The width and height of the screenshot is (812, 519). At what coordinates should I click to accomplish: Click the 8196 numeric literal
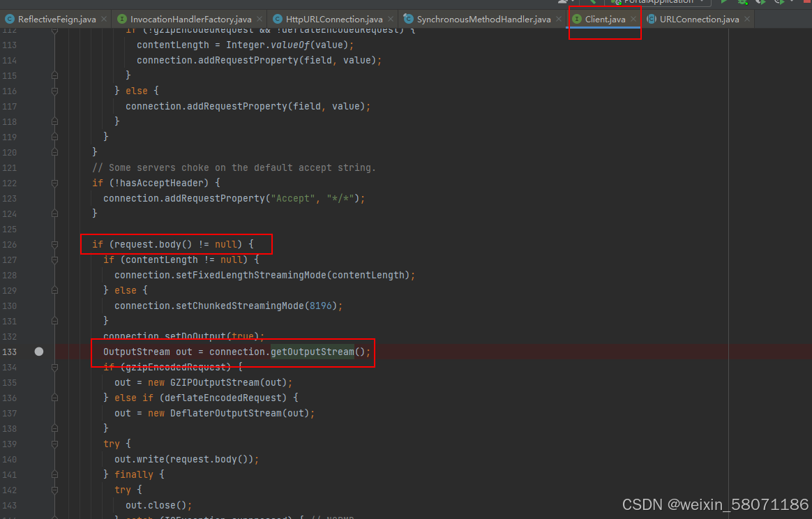pyautogui.click(x=321, y=306)
